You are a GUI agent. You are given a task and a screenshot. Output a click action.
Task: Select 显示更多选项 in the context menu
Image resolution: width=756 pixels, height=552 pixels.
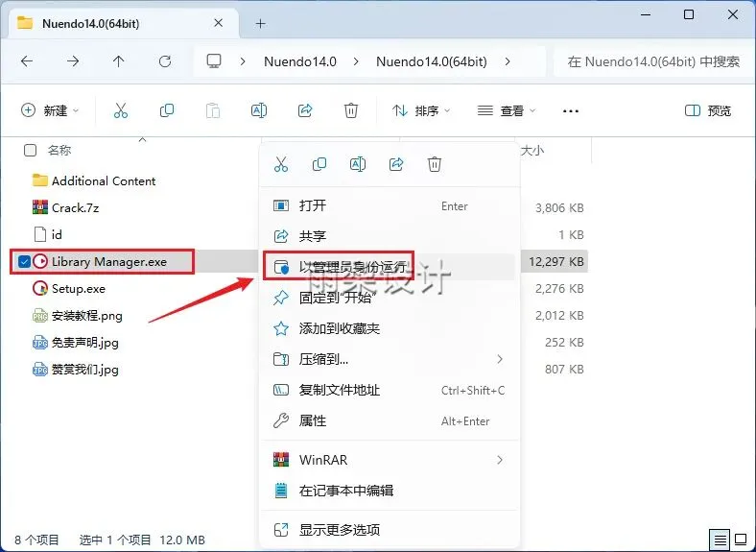pyautogui.click(x=390, y=530)
